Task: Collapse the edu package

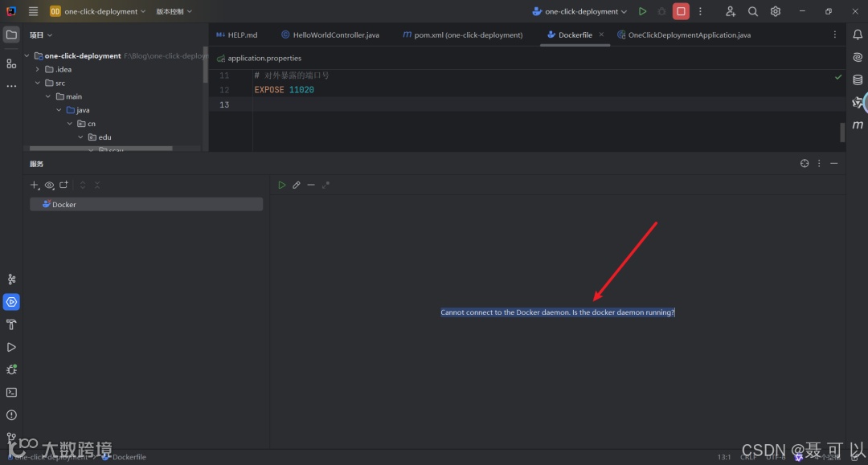Action: (x=80, y=137)
